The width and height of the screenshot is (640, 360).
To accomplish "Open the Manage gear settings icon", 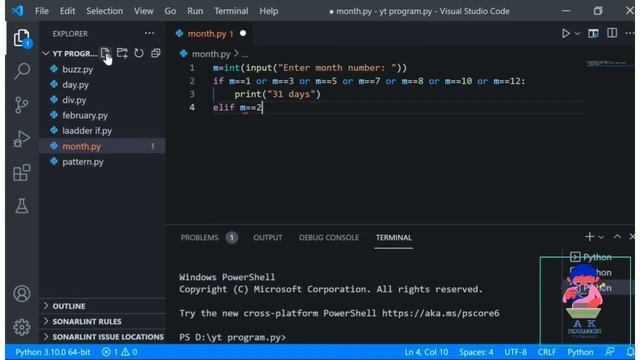I will coord(22,327).
